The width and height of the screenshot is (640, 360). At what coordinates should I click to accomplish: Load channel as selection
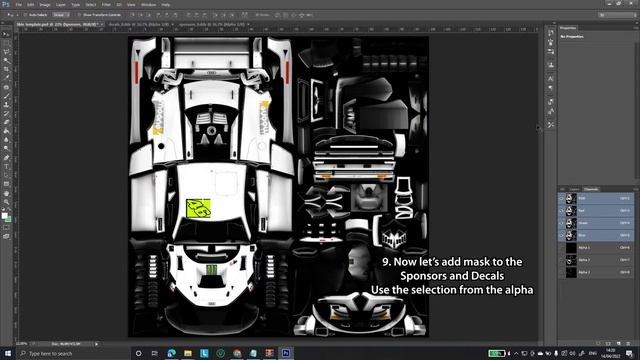tap(598, 344)
